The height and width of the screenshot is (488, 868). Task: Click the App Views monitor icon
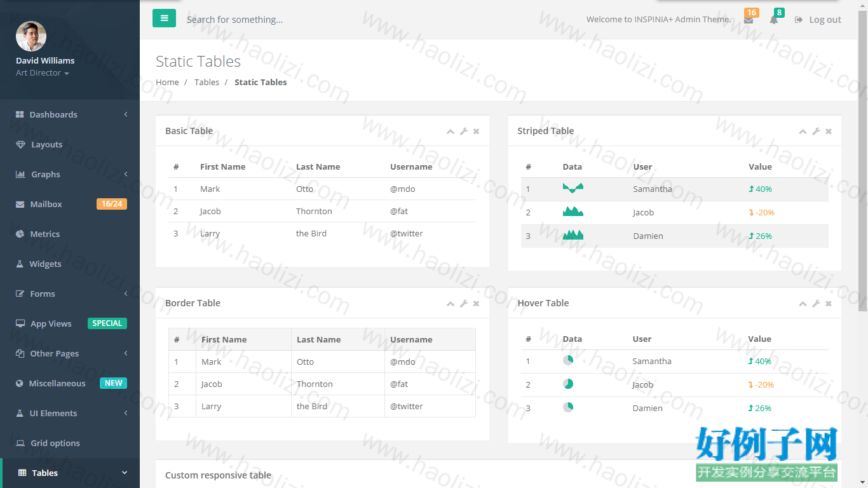click(x=20, y=323)
